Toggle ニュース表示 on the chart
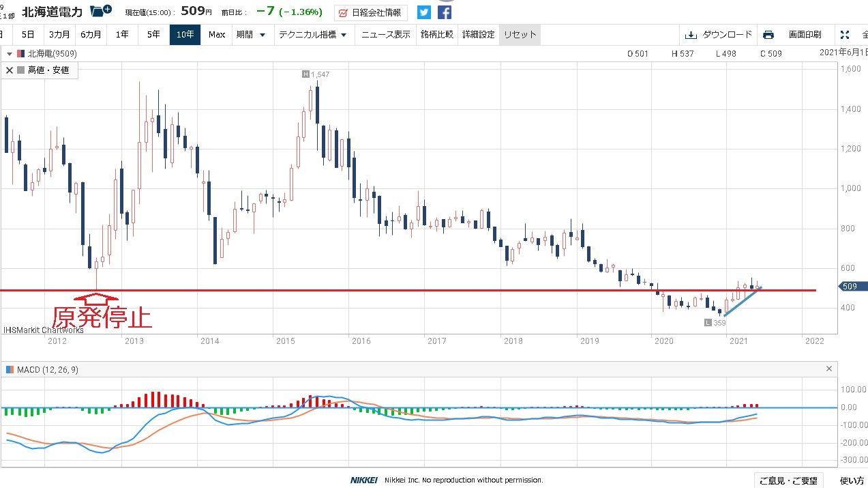The width and height of the screenshot is (868, 488). [385, 35]
